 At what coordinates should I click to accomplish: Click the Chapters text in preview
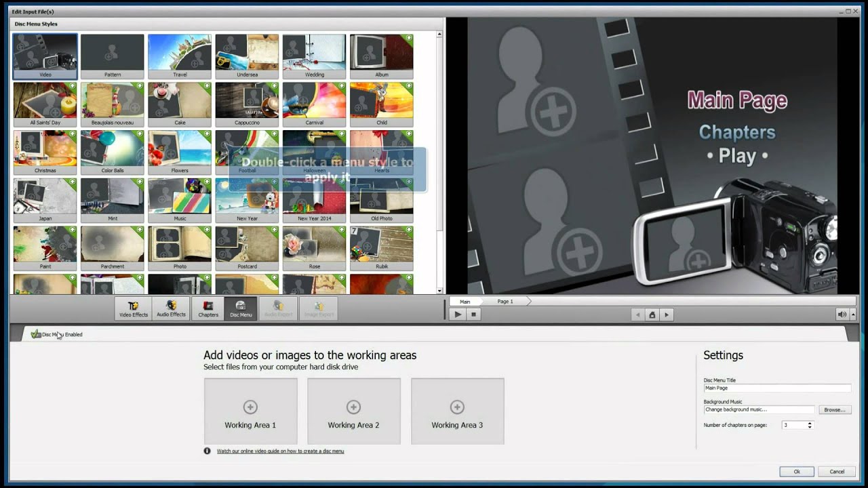click(x=736, y=131)
